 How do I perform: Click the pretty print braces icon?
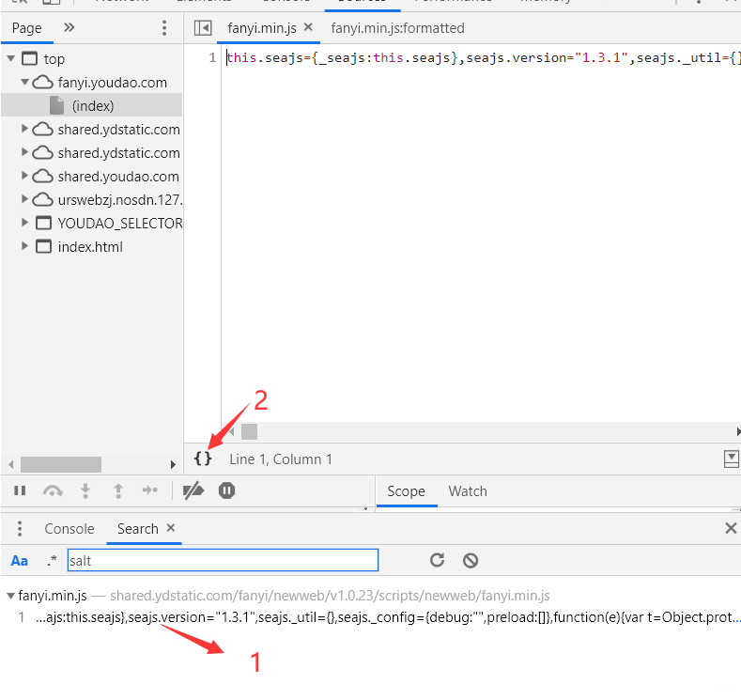(x=203, y=459)
